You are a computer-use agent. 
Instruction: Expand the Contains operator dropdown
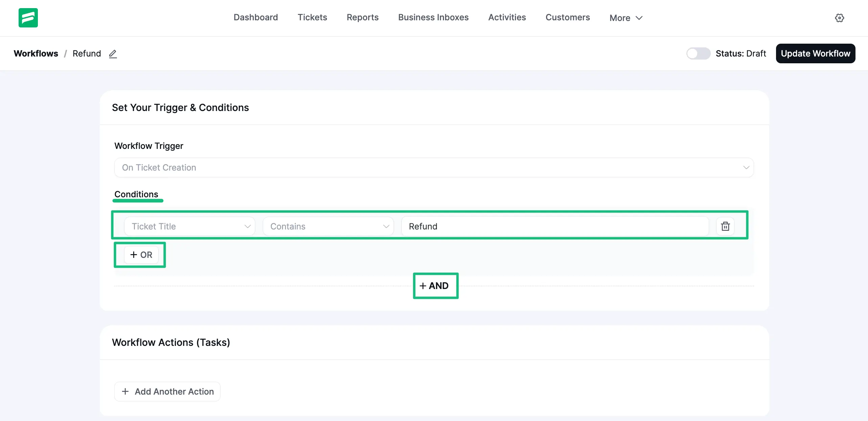[x=328, y=226]
